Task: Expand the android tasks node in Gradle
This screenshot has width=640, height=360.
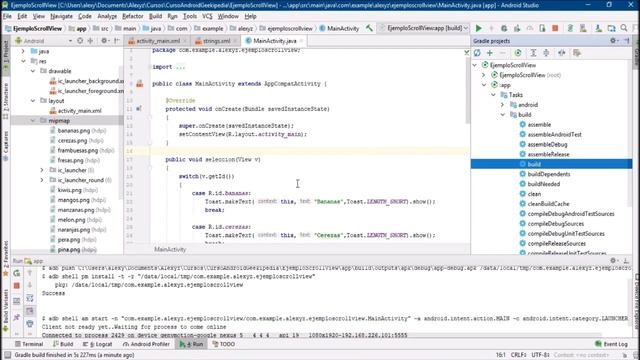Action: (503, 105)
